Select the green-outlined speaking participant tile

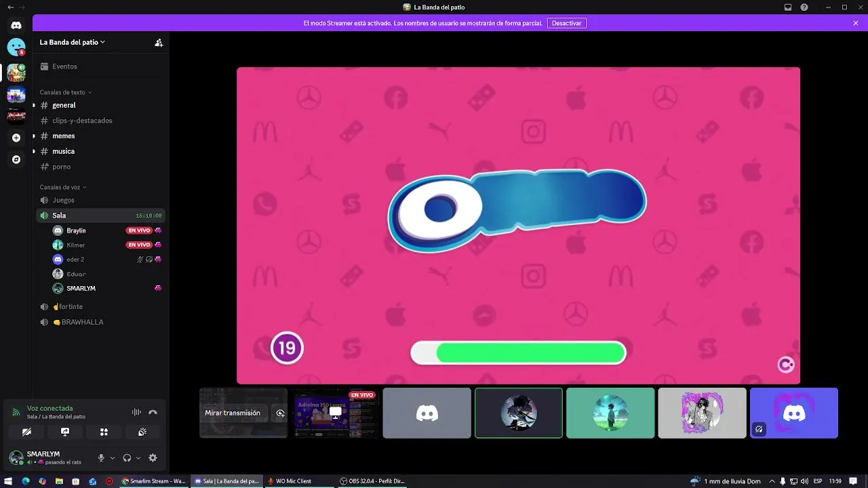pyautogui.click(x=518, y=413)
